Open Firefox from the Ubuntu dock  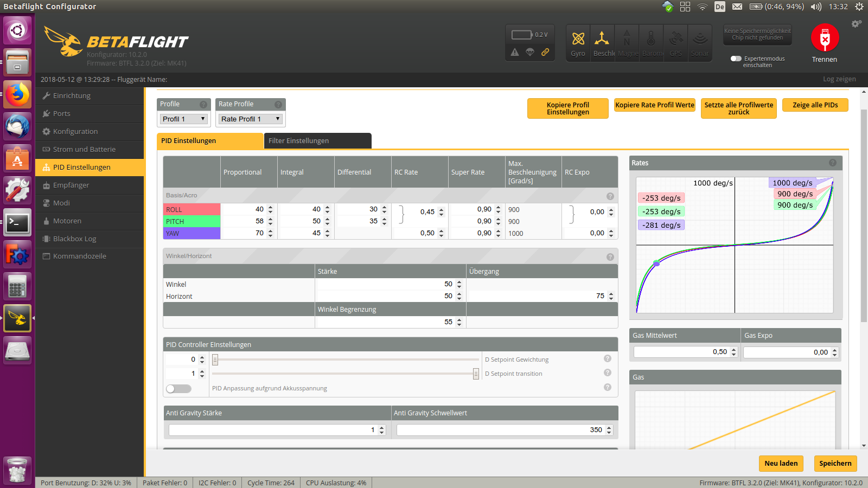17,94
